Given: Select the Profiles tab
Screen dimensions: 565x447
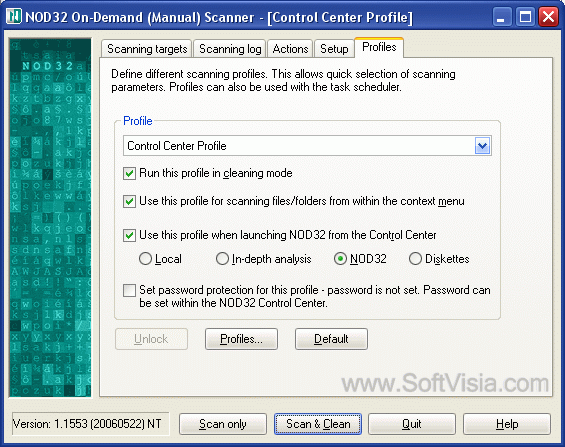Looking at the screenshot, I should click(x=379, y=47).
